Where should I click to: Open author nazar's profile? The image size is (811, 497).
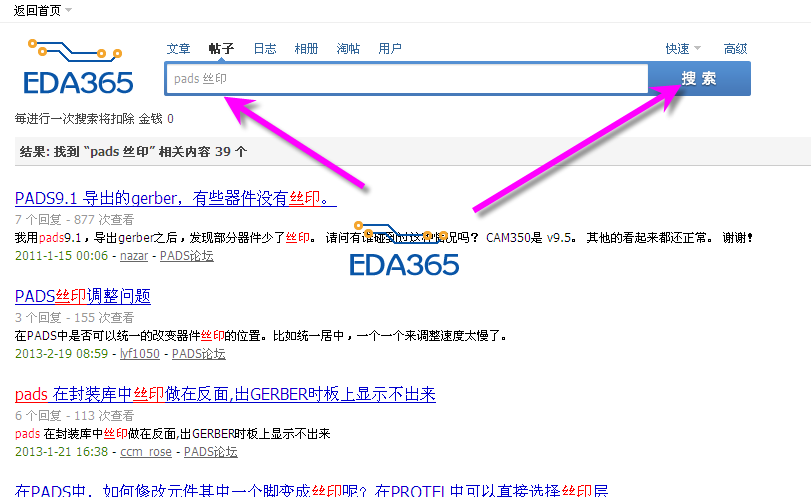[134, 255]
